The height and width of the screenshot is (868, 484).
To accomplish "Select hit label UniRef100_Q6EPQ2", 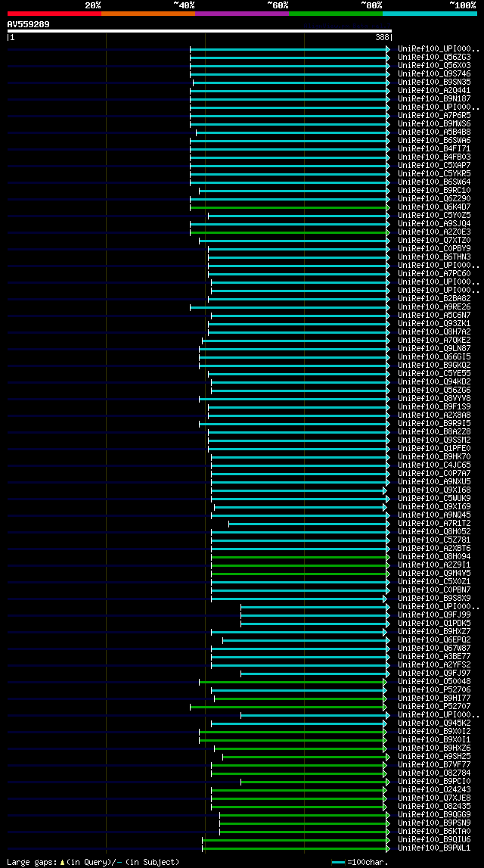I will tap(434, 639).
